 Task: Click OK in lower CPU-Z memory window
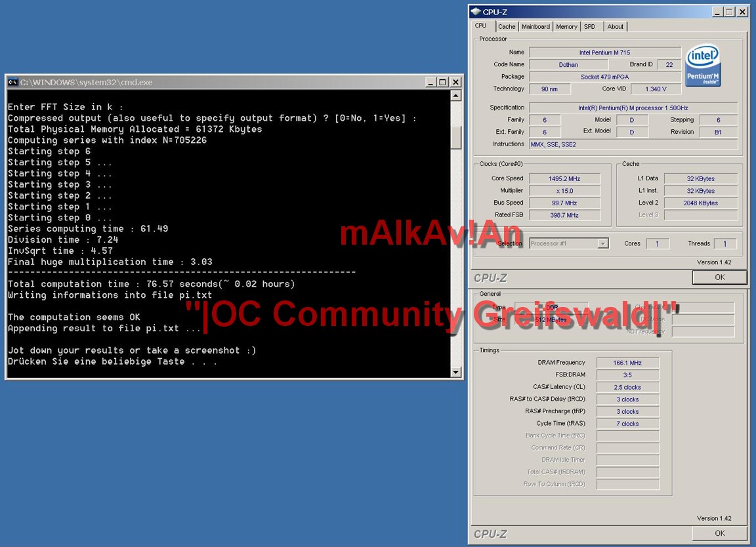coord(719,533)
